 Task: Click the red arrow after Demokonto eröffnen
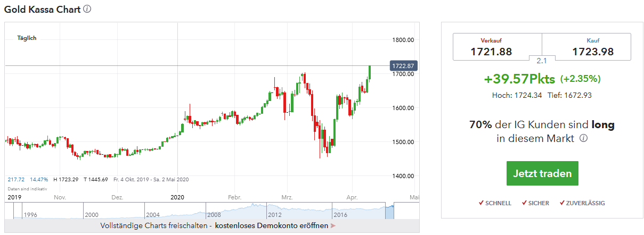click(333, 226)
